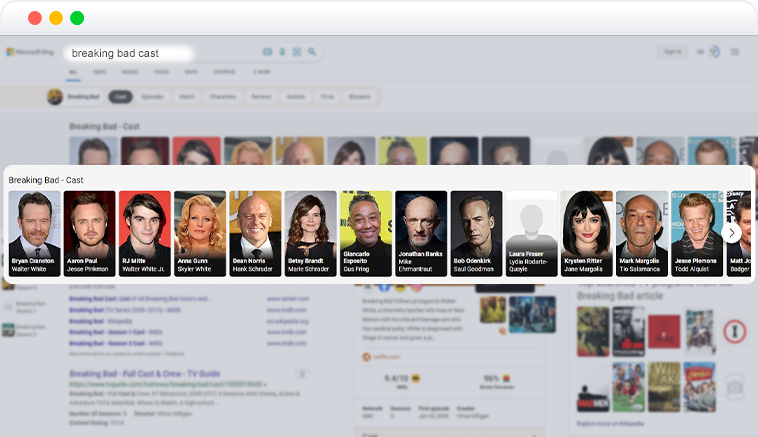The height and width of the screenshot is (437, 758).
Task: Advance cast carousel with right chevron arrow
Action: [x=731, y=233]
